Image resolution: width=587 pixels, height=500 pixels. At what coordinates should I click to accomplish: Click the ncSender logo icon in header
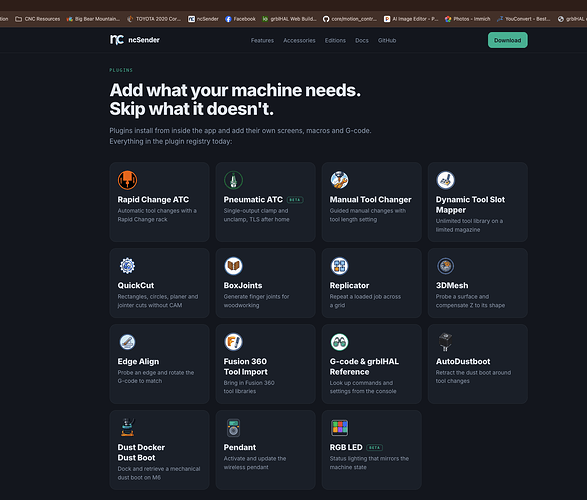point(116,40)
